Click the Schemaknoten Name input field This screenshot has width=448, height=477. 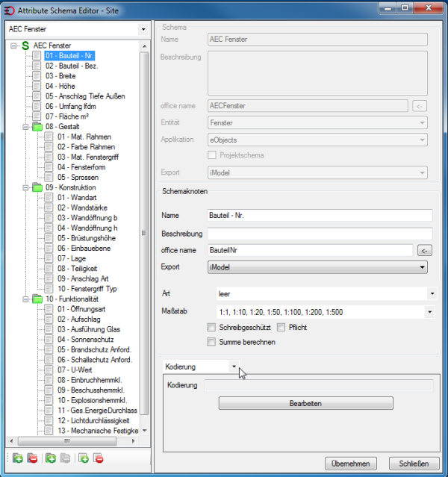[x=320, y=216]
